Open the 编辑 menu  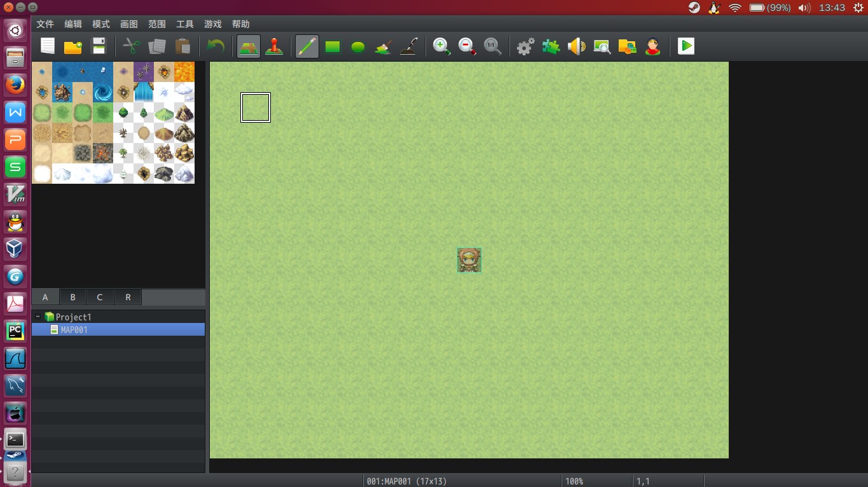(x=73, y=24)
